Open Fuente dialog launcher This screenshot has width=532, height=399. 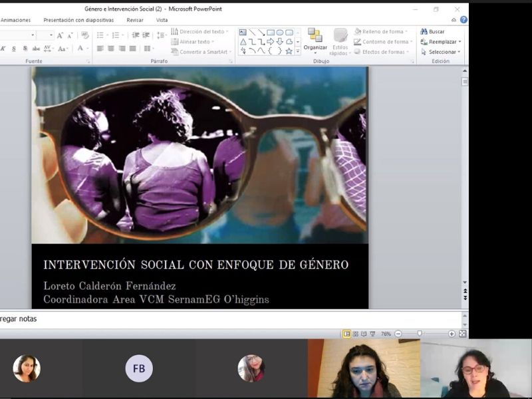click(88, 61)
